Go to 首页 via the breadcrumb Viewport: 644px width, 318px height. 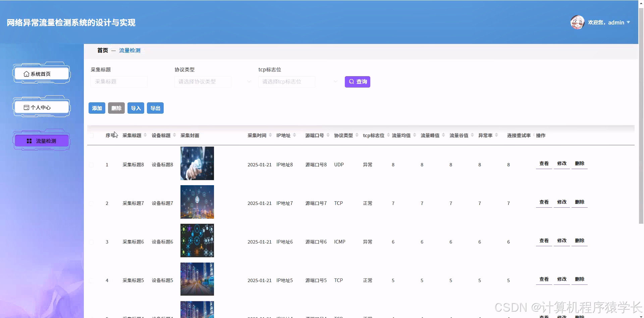pos(103,50)
